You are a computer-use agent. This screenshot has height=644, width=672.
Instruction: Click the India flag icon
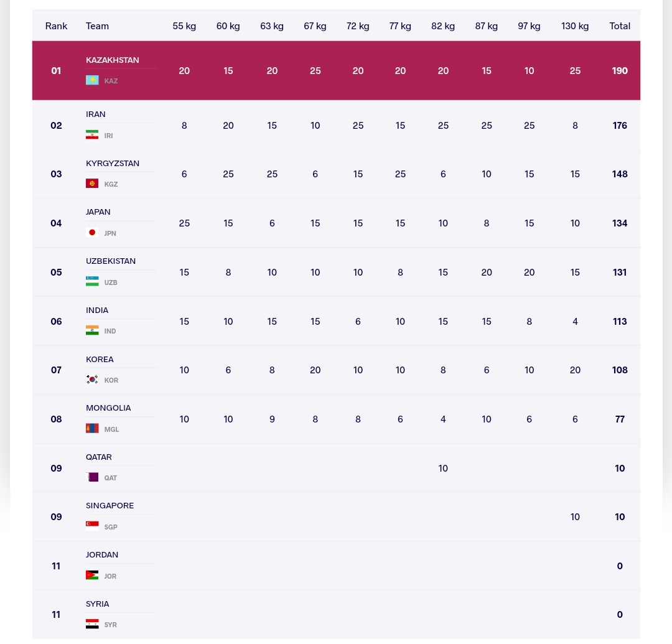point(92,330)
